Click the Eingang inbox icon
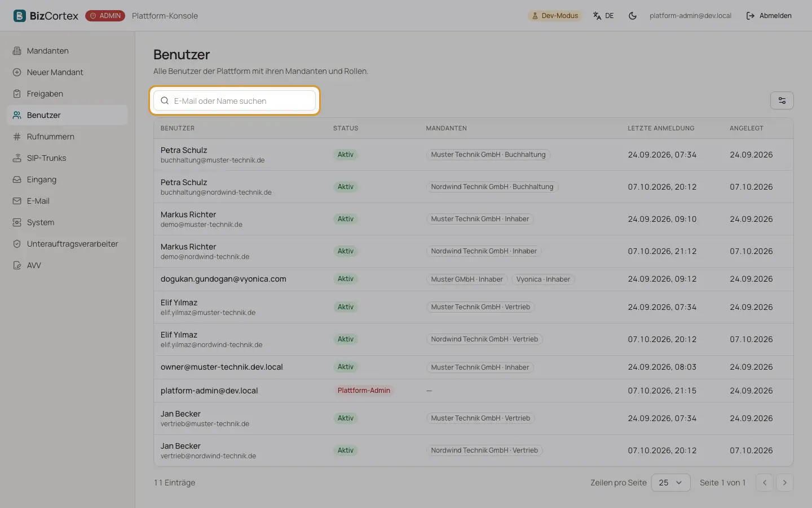 tap(17, 179)
